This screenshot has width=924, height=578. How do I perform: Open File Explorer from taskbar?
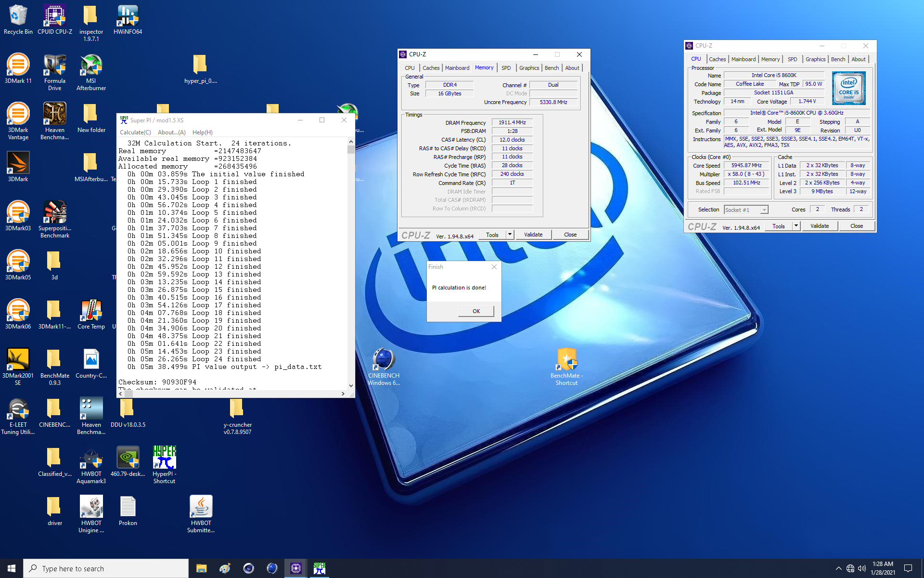point(201,568)
